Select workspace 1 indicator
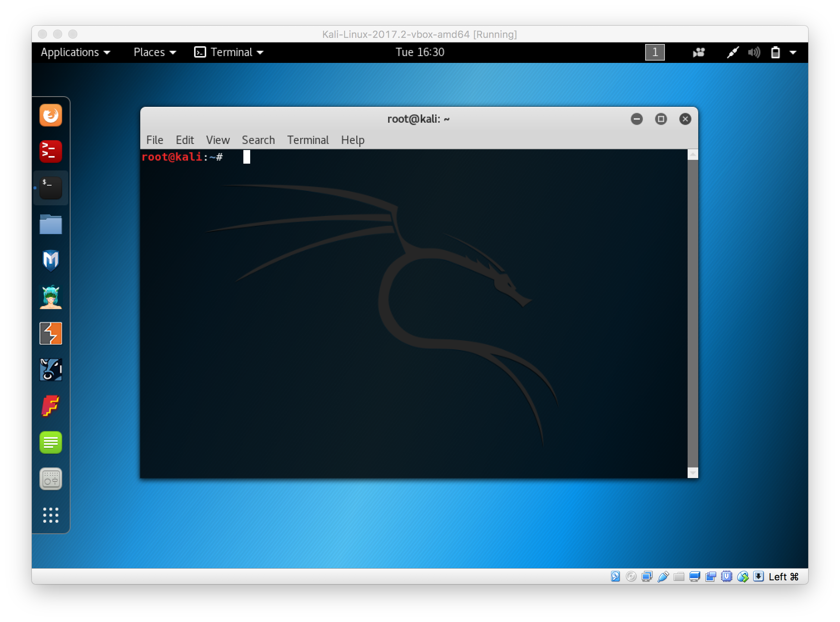 point(655,52)
